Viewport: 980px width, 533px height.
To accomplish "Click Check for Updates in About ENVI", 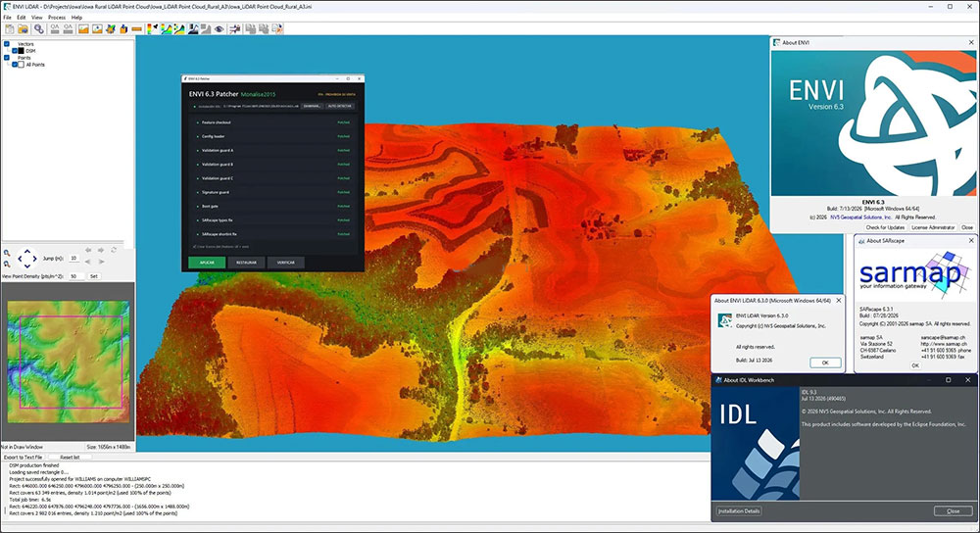I will pyautogui.click(x=885, y=227).
